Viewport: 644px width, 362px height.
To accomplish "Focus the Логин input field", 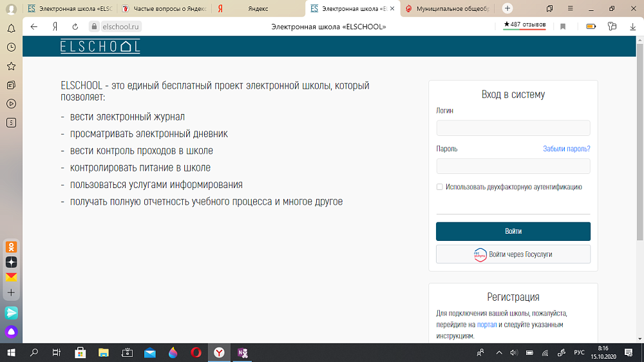I will pos(513,128).
